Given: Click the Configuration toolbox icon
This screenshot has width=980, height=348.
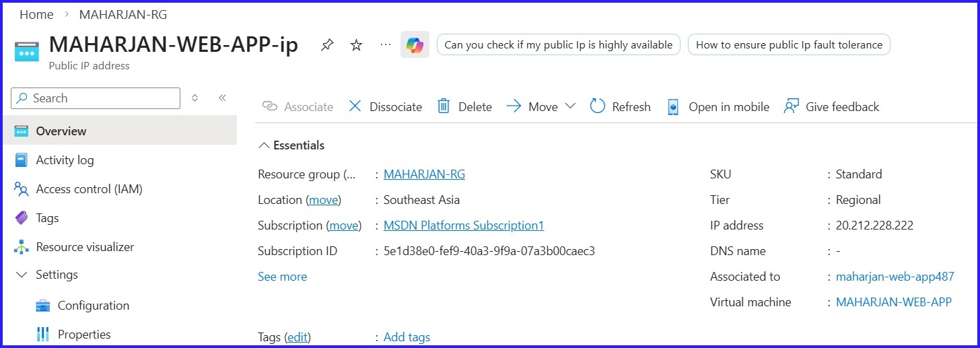Looking at the screenshot, I should 43,306.
